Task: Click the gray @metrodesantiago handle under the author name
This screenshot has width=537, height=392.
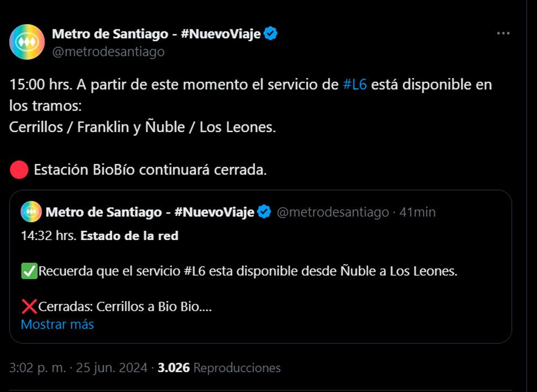Action: point(108,52)
